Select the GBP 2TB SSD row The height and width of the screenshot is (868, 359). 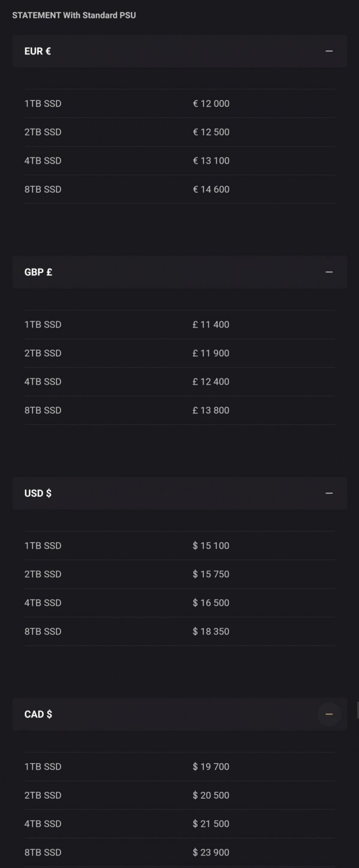coord(180,353)
